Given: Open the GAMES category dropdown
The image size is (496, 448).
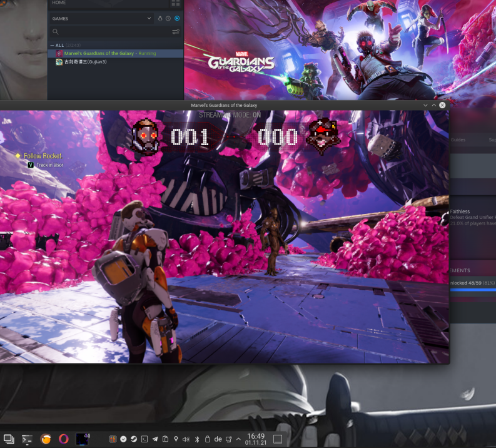Looking at the screenshot, I should pos(101,19).
